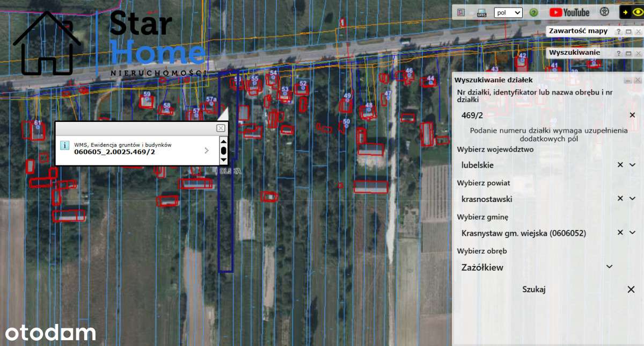Click the popup scrollbar up arrow

[x=224, y=141]
